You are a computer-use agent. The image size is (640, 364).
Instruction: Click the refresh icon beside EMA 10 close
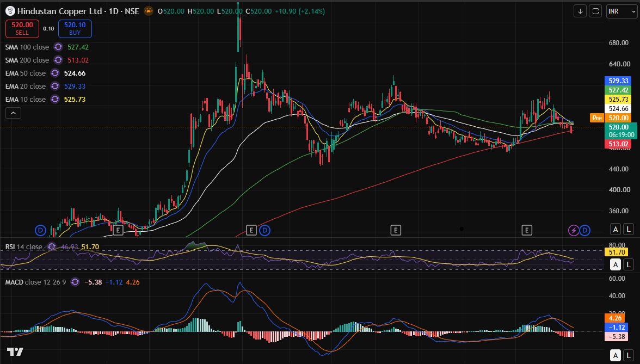pyautogui.click(x=54, y=99)
